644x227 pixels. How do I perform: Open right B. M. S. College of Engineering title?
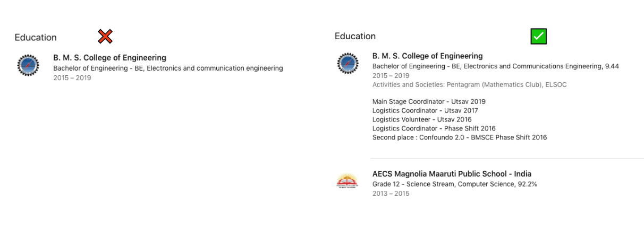click(x=427, y=56)
